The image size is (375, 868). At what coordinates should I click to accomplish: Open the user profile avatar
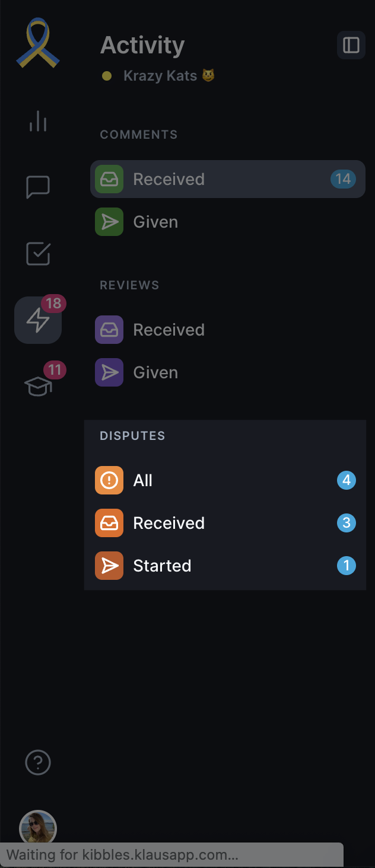38,826
